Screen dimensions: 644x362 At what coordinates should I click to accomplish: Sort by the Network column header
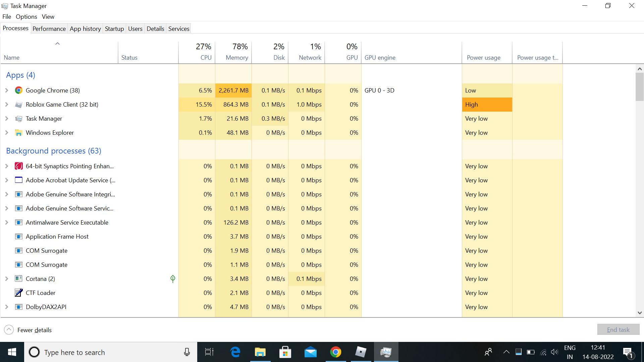[307, 52]
